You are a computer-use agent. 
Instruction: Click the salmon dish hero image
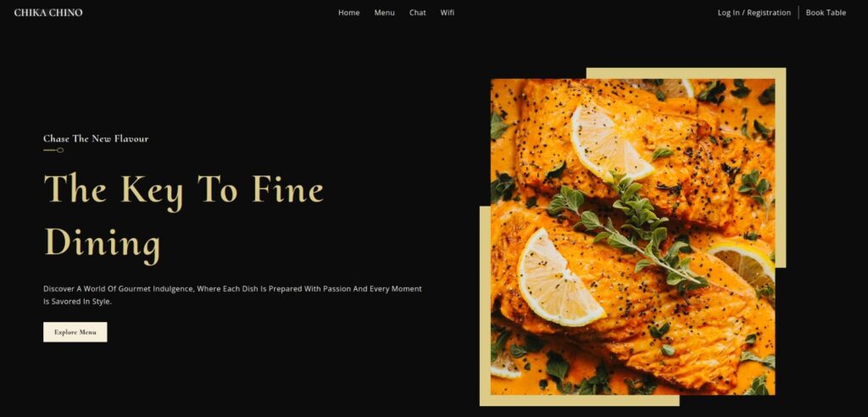click(x=632, y=236)
